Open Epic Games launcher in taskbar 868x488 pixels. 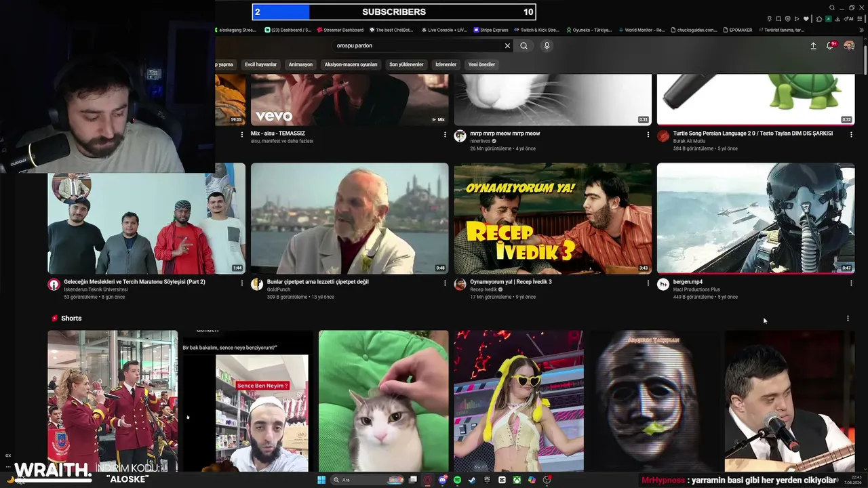point(487,480)
